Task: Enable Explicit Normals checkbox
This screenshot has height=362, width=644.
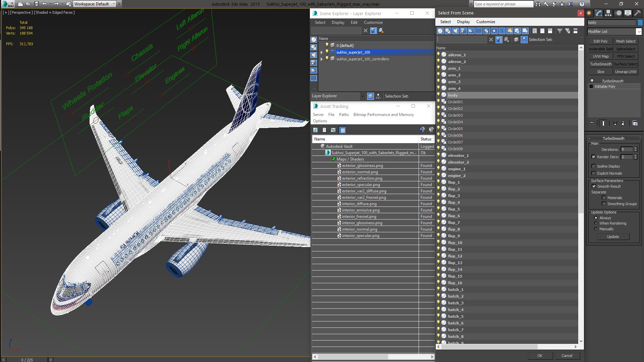Action: pos(593,173)
